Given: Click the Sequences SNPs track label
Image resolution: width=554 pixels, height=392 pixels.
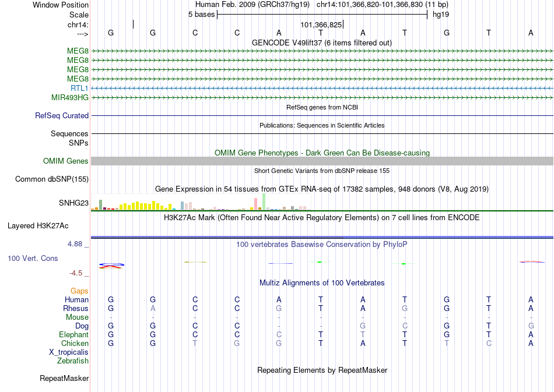Looking at the screenshot, I should pos(69,138).
